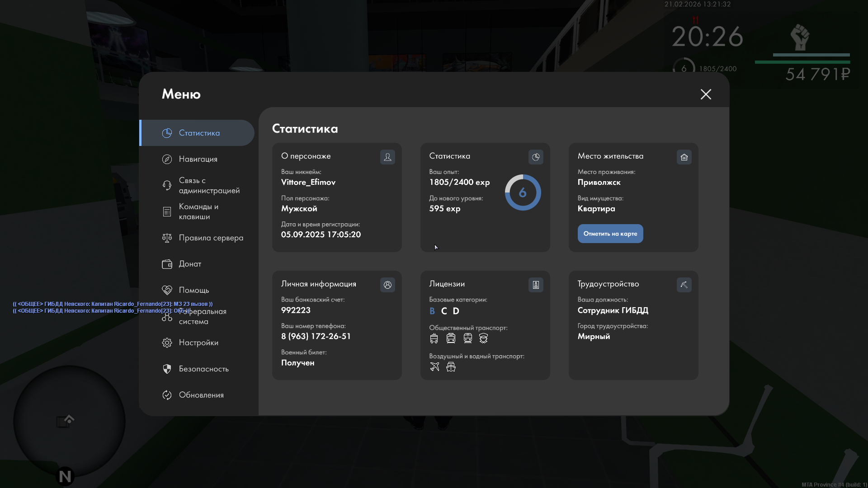Screen dimensions: 868x488
Task: Click the pie chart icon in Статистика card
Action: (536, 157)
